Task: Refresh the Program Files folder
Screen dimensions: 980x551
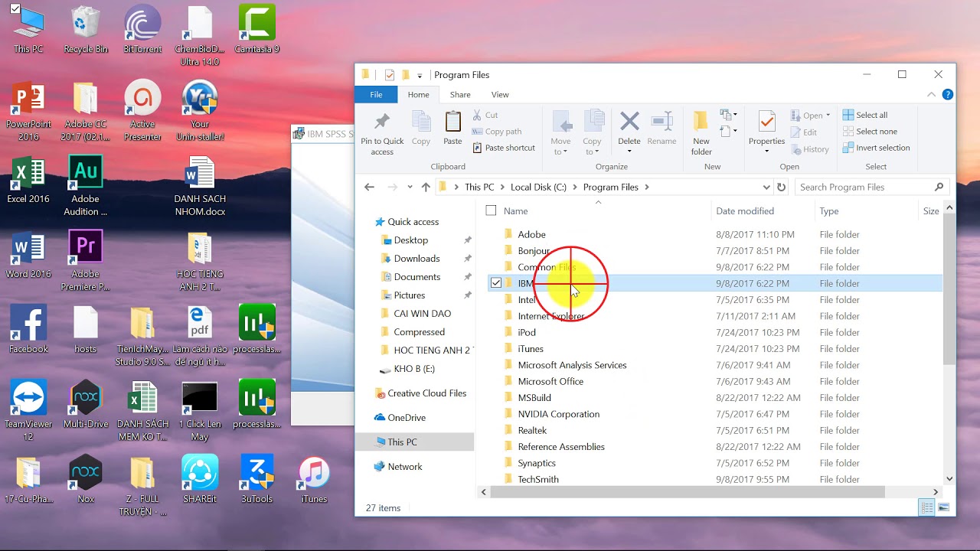Action: click(x=781, y=187)
